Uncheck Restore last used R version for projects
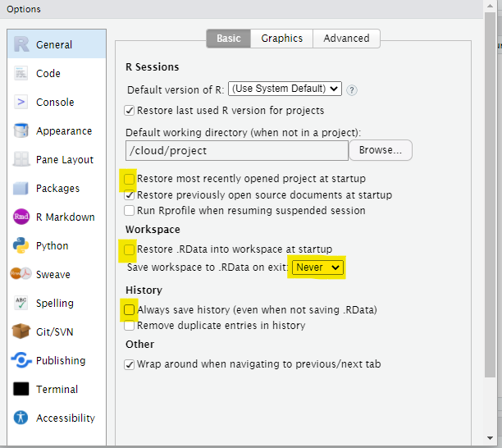This screenshot has height=448, width=502. (x=129, y=111)
